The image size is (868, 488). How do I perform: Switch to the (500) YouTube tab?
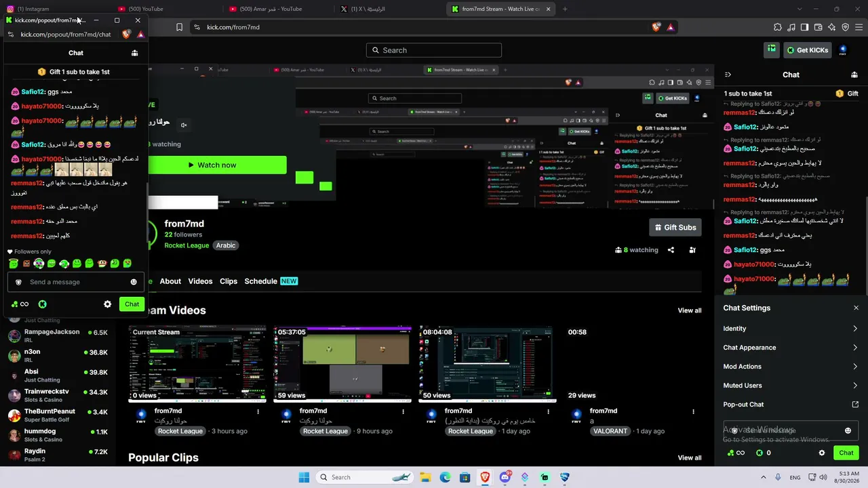pyautogui.click(x=167, y=9)
